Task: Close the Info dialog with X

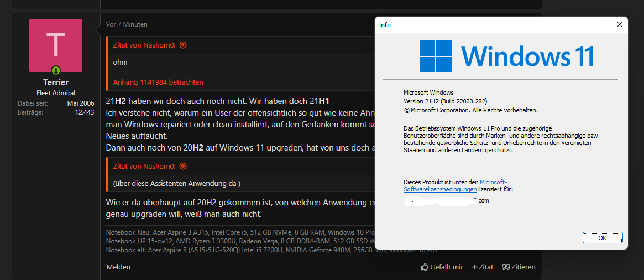Action: click(x=619, y=25)
